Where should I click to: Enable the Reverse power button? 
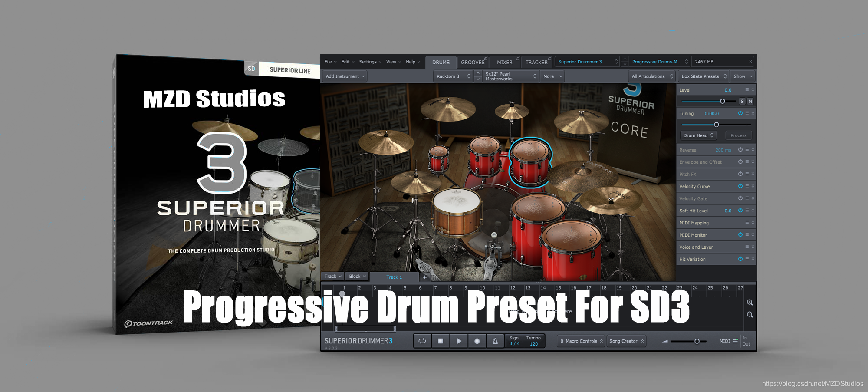point(740,150)
